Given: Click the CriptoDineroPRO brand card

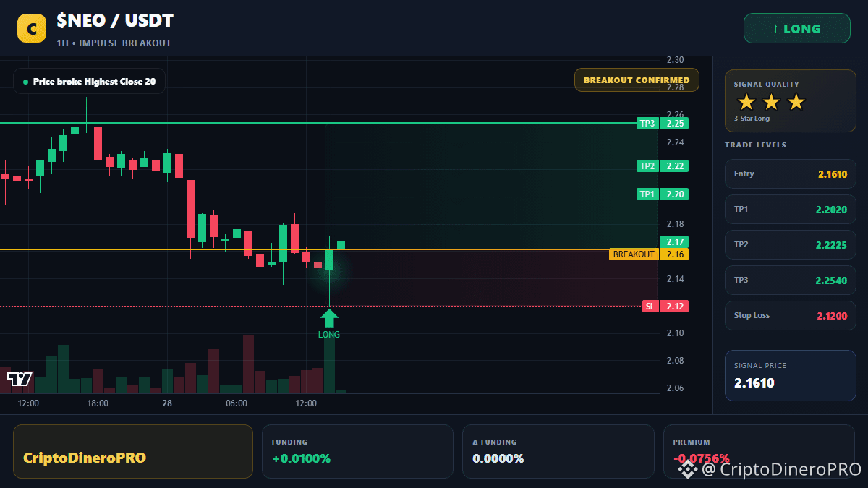Looking at the screenshot, I should tap(133, 451).
